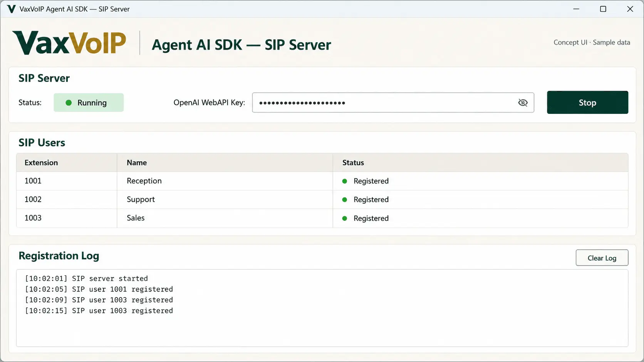Click the 'OpenAI WebAPI Key:' label
Viewport: 644px width, 362px height.
click(x=209, y=103)
